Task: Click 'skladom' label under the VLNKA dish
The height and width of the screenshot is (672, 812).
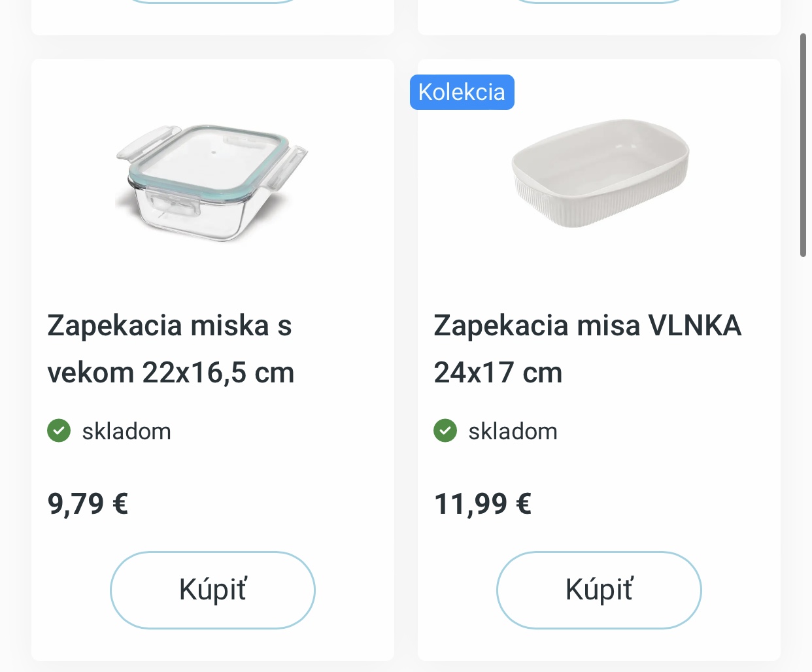Action: tap(513, 431)
